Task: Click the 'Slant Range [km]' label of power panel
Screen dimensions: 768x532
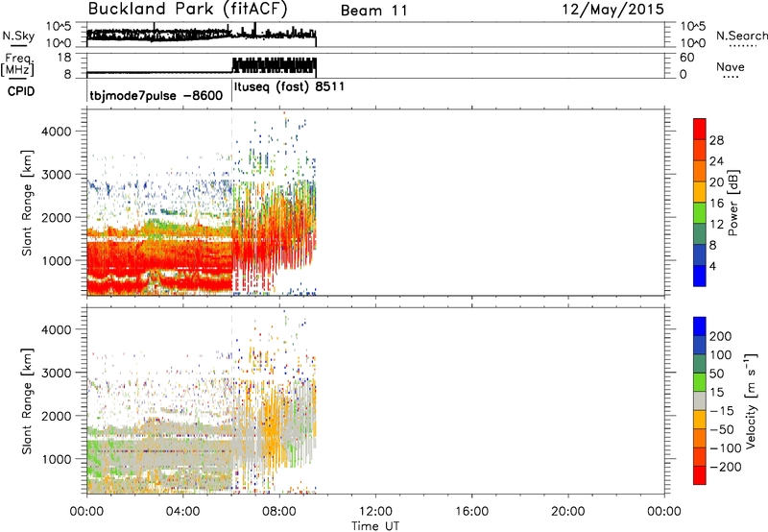Action: [x=27, y=203]
